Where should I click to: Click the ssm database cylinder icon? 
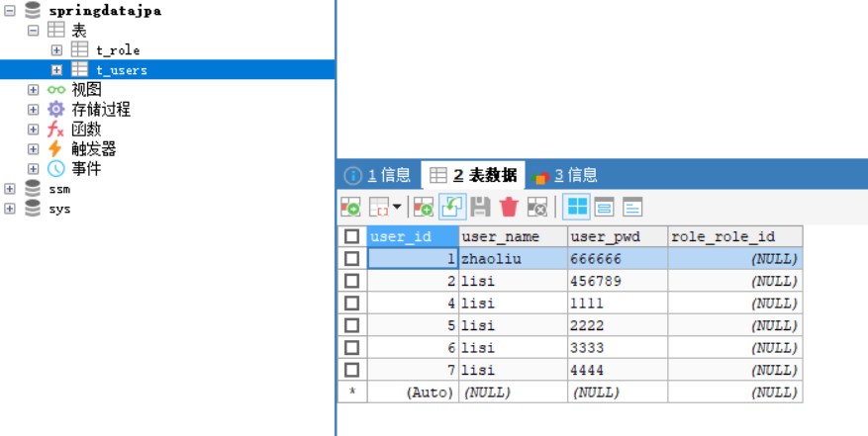pyautogui.click(x=33, y=189)
